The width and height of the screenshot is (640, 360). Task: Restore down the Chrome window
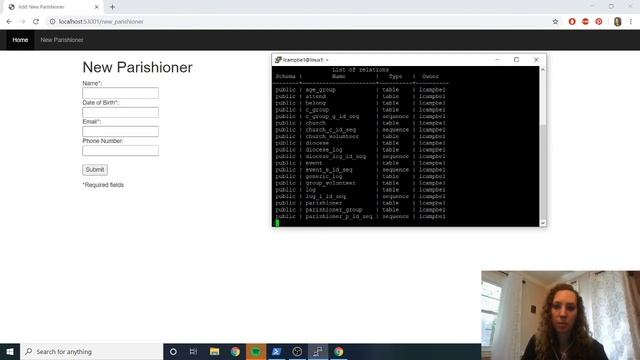click(611, 6)
